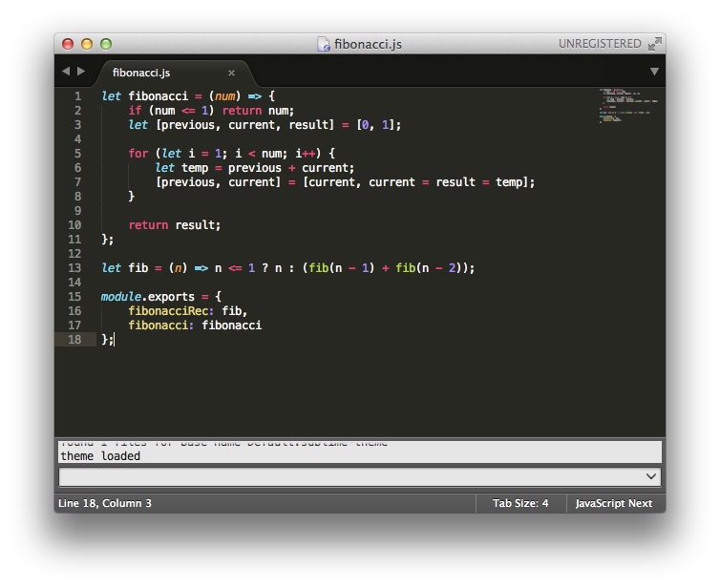Click the fibonacci.js document icon in title bar

(325, 44)
